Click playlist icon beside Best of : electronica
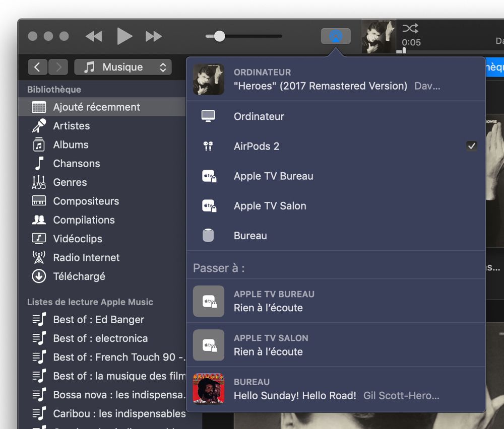The image size is (504, 429). 39,338
